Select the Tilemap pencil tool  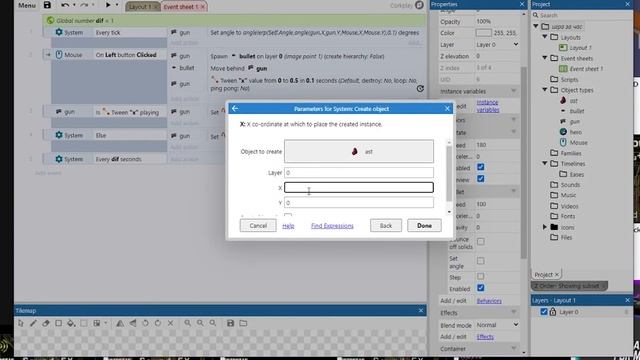pyautogui.click(x=33, y=323)
